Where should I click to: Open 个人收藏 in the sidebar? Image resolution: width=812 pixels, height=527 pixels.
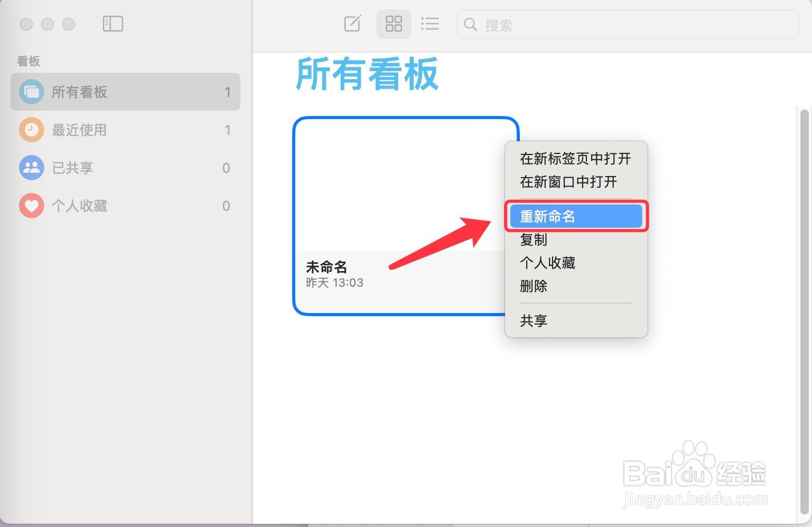tap(125, 206)
